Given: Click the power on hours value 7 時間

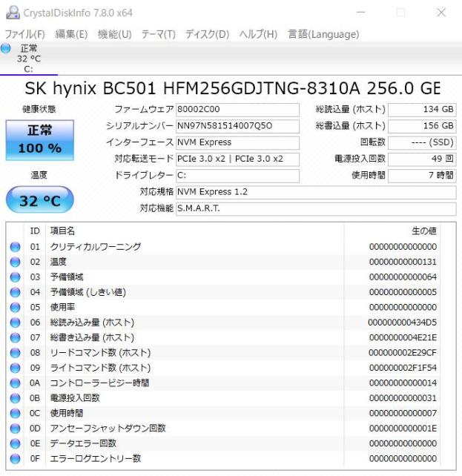Looking at the screenshot, I should [422, 176].
